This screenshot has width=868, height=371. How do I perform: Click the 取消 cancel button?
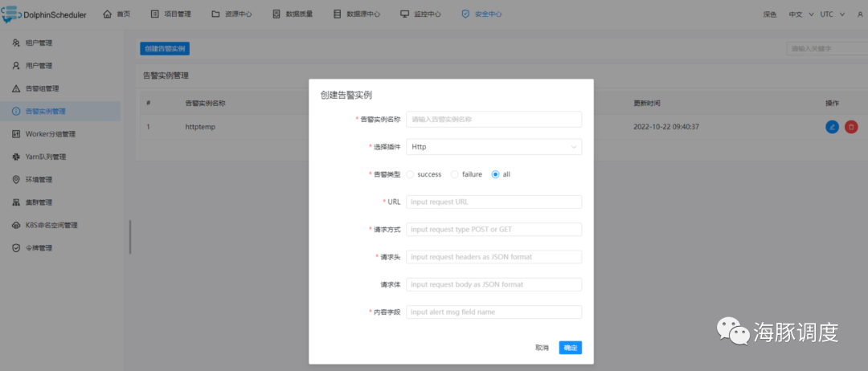point(542,348)
